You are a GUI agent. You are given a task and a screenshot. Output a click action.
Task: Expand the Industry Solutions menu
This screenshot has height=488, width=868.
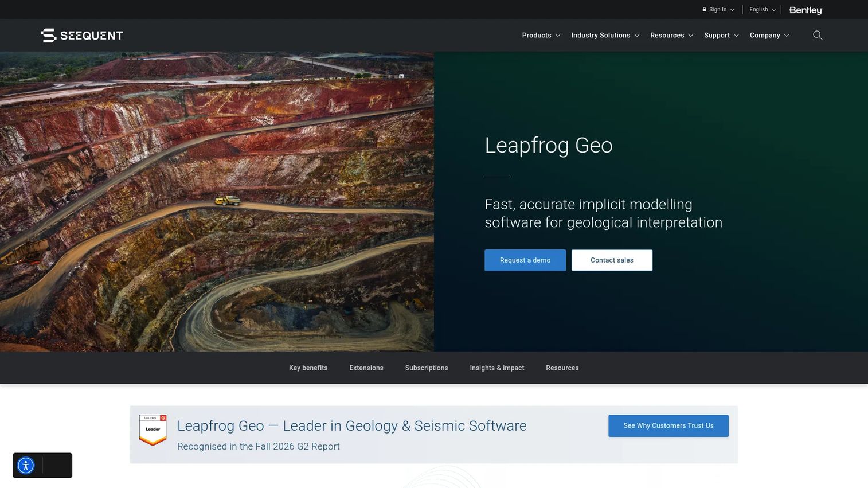pyautogui.click(x=605, y=36)
